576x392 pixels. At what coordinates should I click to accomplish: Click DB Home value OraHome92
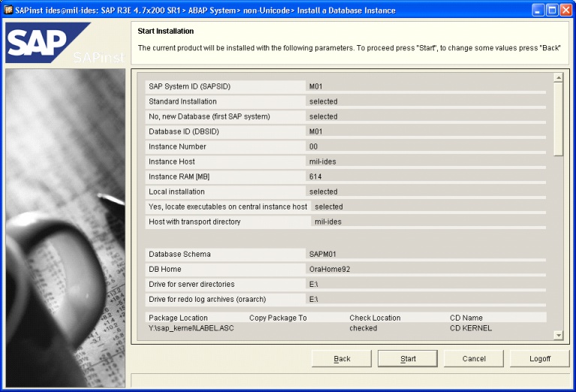pos(330,270)
